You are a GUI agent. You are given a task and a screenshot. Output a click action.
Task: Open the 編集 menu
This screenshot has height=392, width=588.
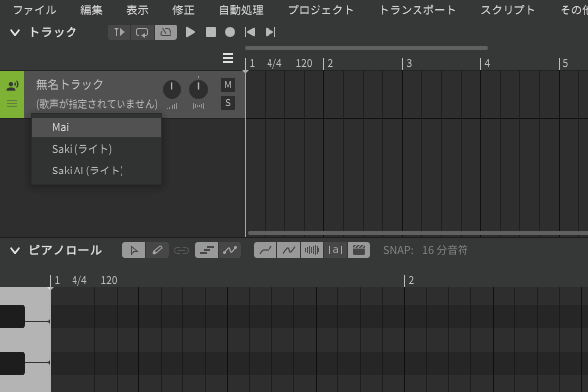(91, 10)
